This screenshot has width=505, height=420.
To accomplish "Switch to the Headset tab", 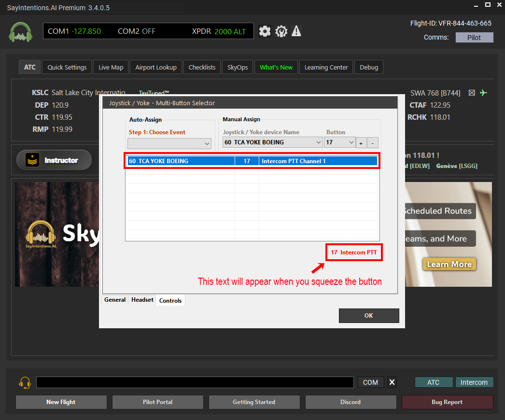I will [x=142, y=300].
